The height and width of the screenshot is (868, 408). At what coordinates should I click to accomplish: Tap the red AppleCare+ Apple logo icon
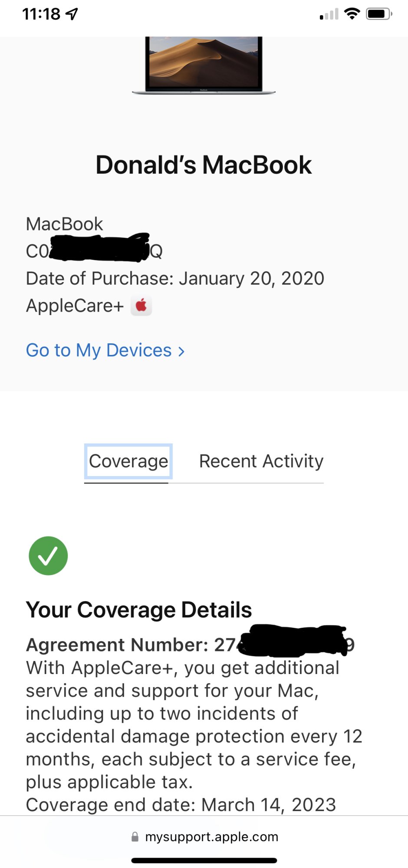141,306
